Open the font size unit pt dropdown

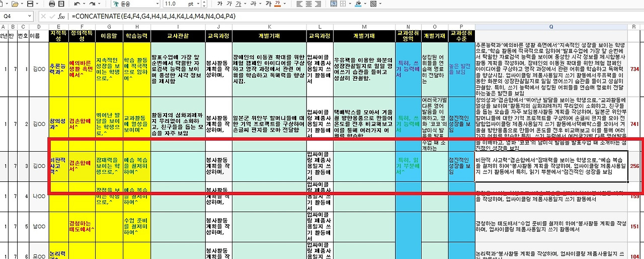point(197,4)
